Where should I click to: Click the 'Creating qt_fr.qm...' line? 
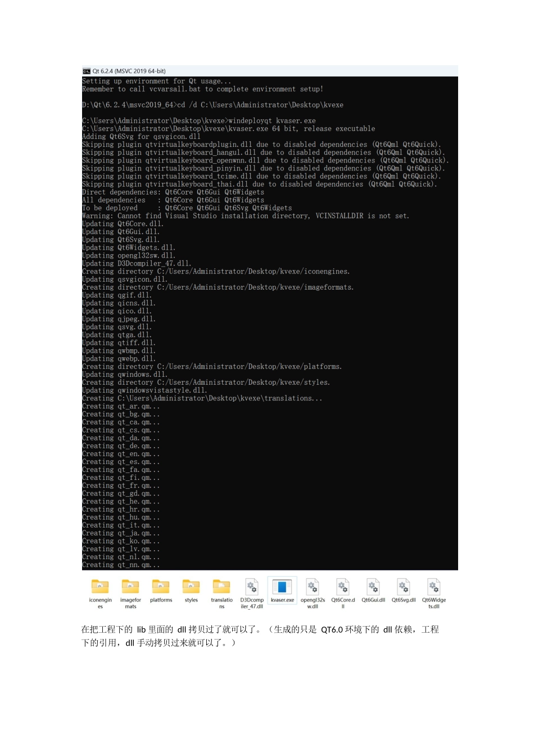(x=121, y=485)
